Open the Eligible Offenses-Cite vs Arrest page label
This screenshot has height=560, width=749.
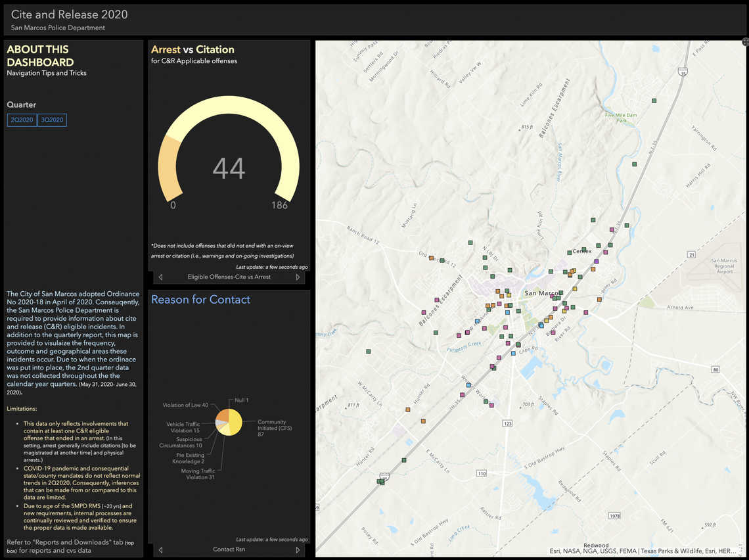pyautogui.click(x=229, y=277)
